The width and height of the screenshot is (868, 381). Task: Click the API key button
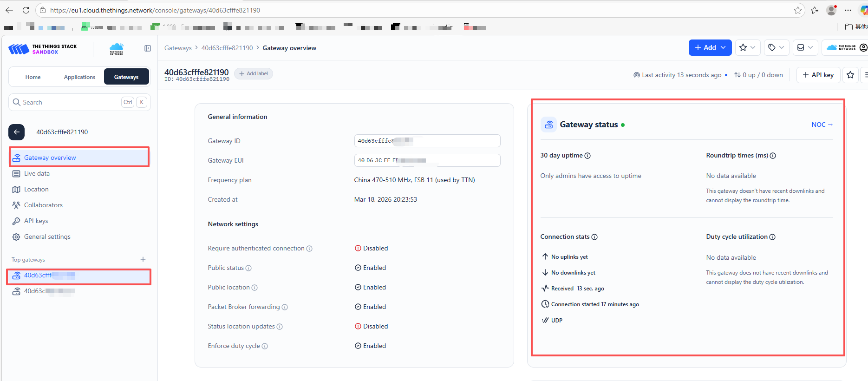click(x=818, y=75)
